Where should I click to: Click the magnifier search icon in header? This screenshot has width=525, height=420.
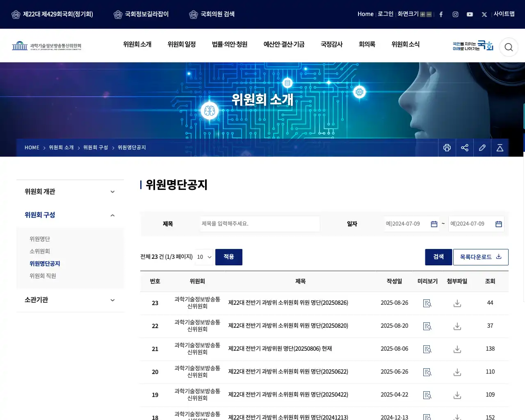509,47
